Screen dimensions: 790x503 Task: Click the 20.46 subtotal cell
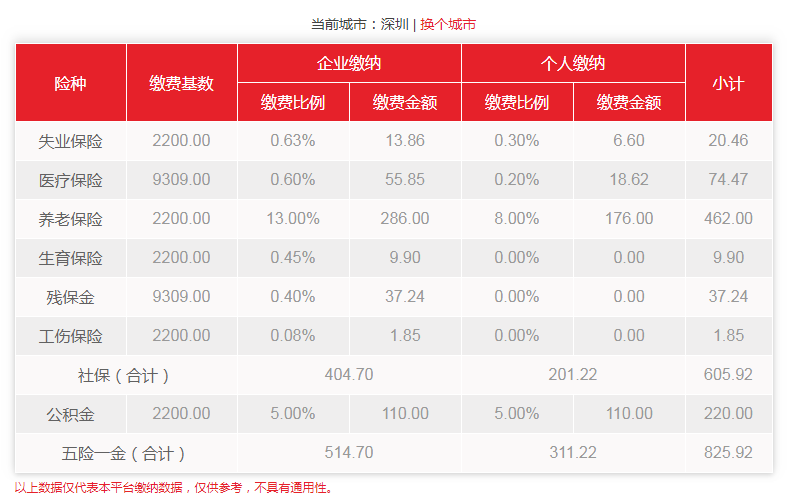point(729,141)
